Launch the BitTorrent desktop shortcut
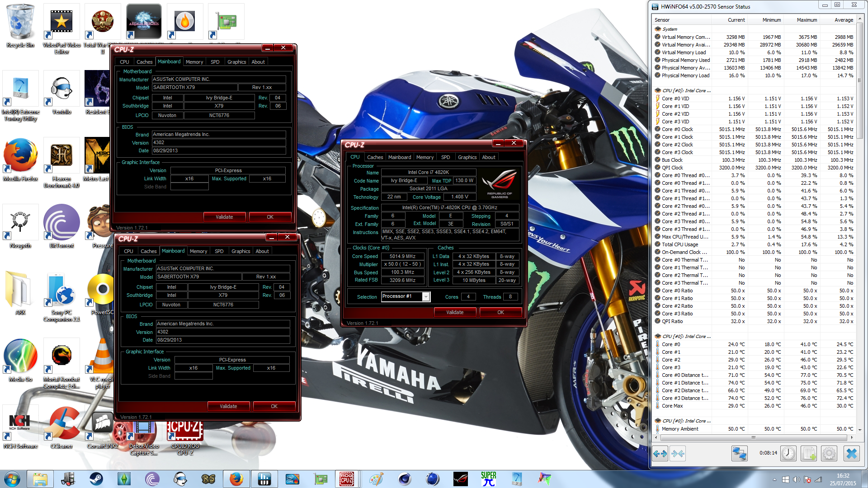868x488 pixels. (61, 226)
